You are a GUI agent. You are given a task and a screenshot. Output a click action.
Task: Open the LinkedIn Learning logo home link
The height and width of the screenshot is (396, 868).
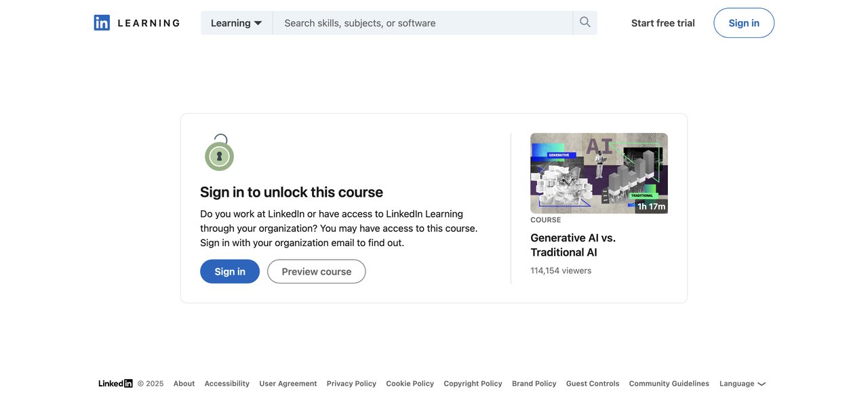pyautogui.click(x=137, y=23)
